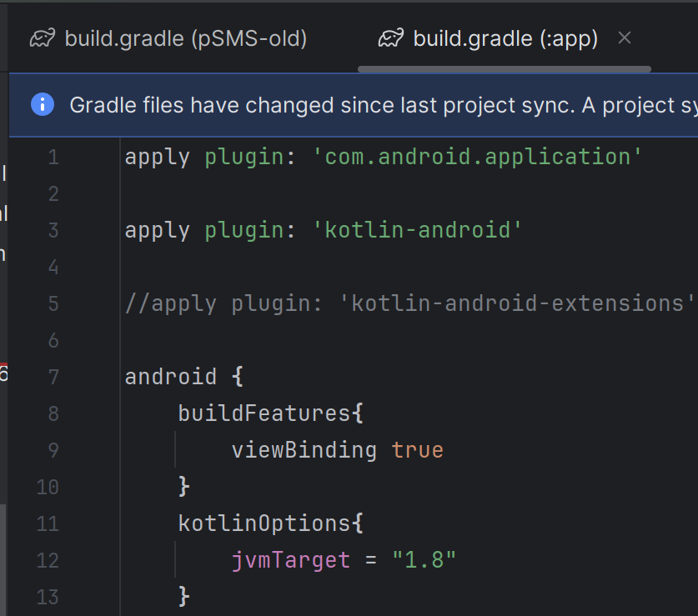Click the blue info icon in sync banner
The image size is (698, 616).
point(42,104)
